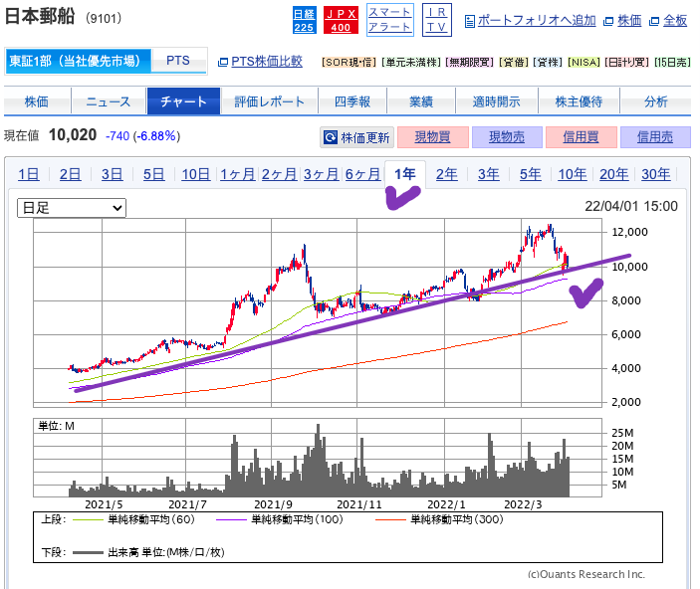
Task: Select the 2ヶ月 chart period
Action: click(280, 174)
